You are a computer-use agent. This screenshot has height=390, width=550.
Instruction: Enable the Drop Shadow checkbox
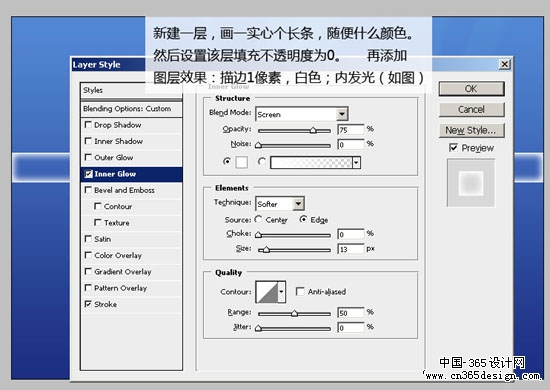[88, 125]
